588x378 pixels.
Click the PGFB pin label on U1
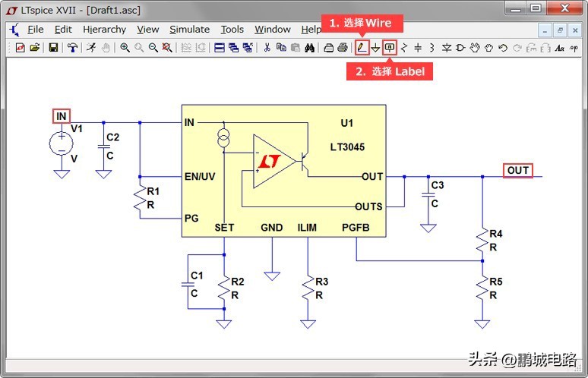(356, 228)
